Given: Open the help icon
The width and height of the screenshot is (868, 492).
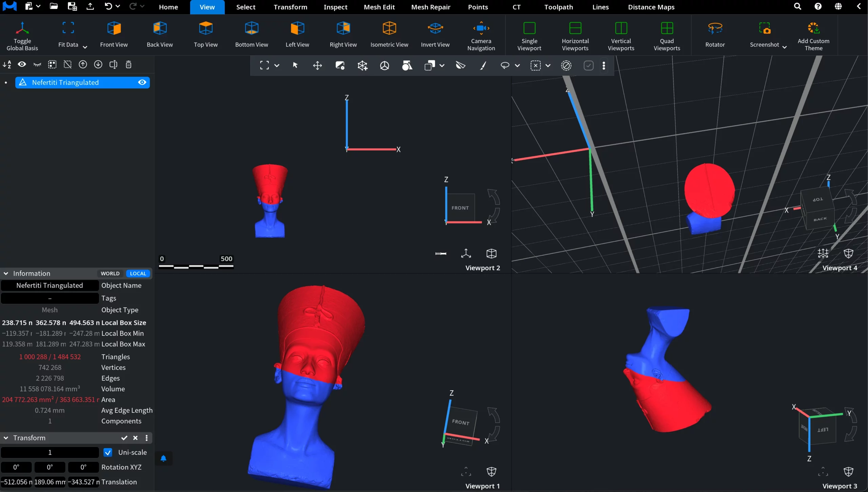Looking at the screenshot, I should (818, 6).
